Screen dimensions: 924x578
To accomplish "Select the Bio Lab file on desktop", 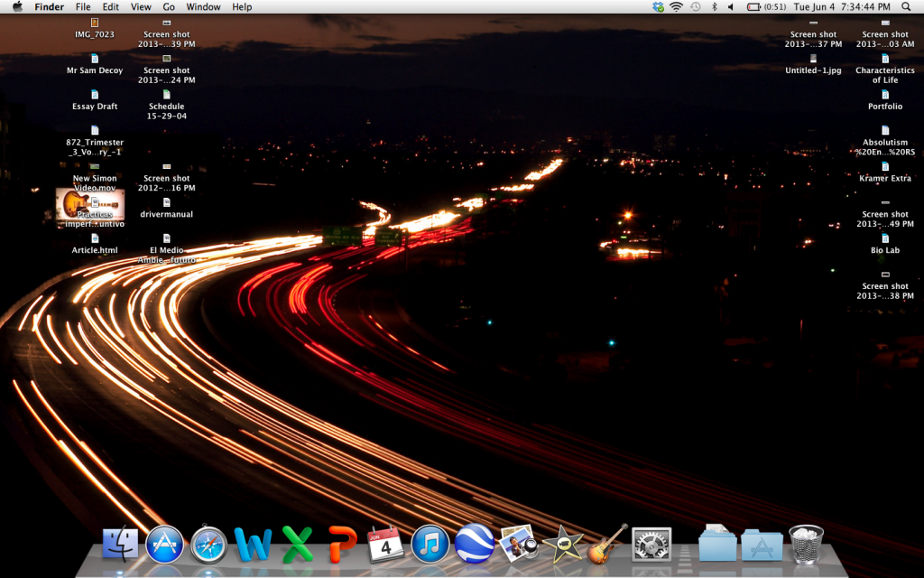I will pos(885,244).
